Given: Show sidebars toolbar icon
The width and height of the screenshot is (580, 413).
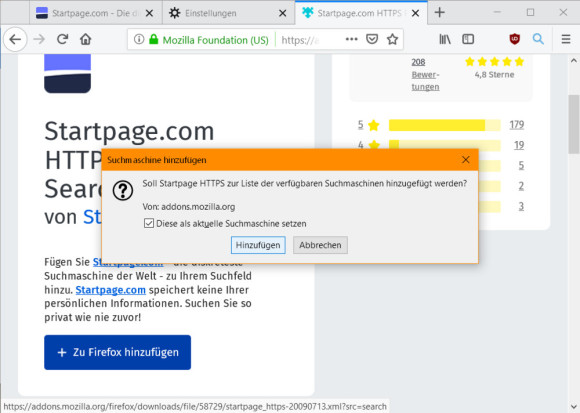Looking at the screenshot, I should (468, 39).
